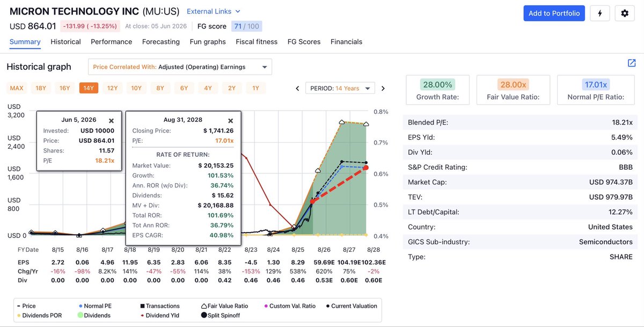Open the Financials tab
Image resolution: width=644 pixels, height=327 pixels.
(346, 42)
